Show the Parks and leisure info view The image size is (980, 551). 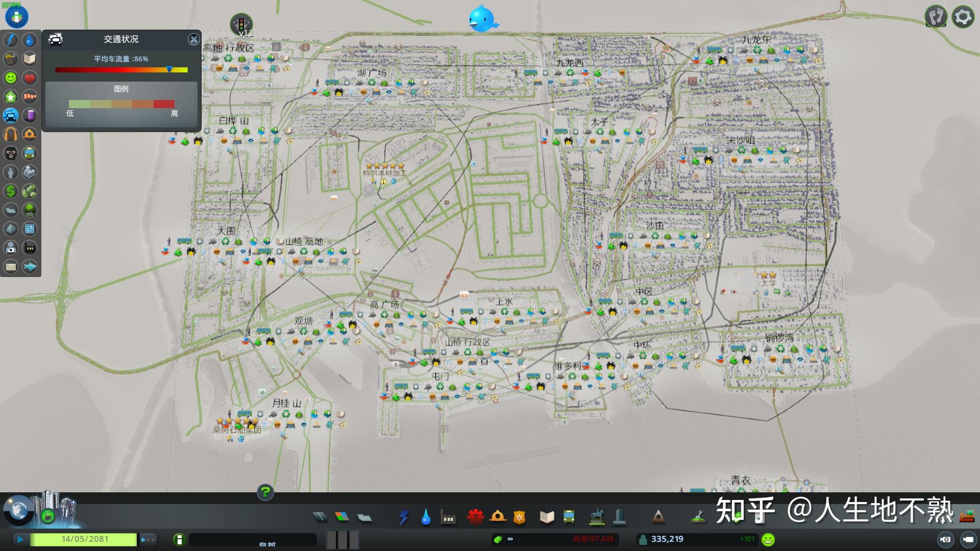click(30, 210)
